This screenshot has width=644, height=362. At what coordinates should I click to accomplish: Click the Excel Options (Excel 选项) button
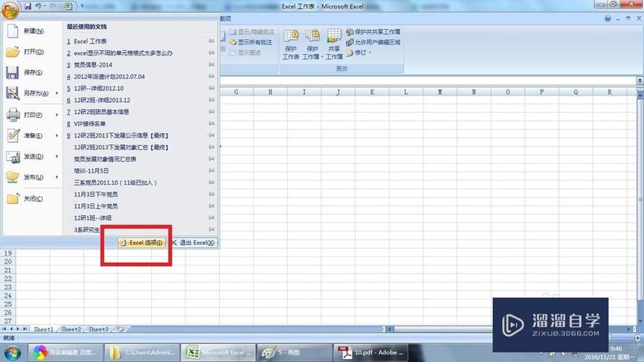pyautogui.click(x=141, y=243)
